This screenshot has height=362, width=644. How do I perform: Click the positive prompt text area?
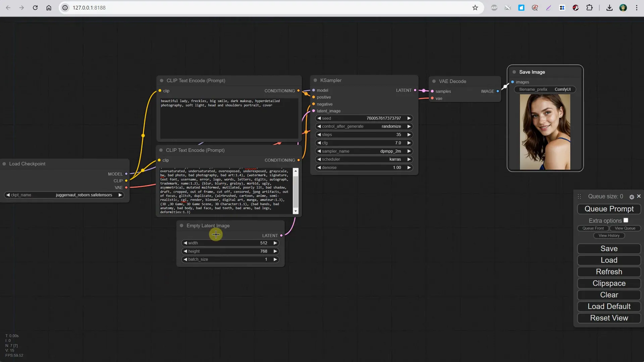229,118
